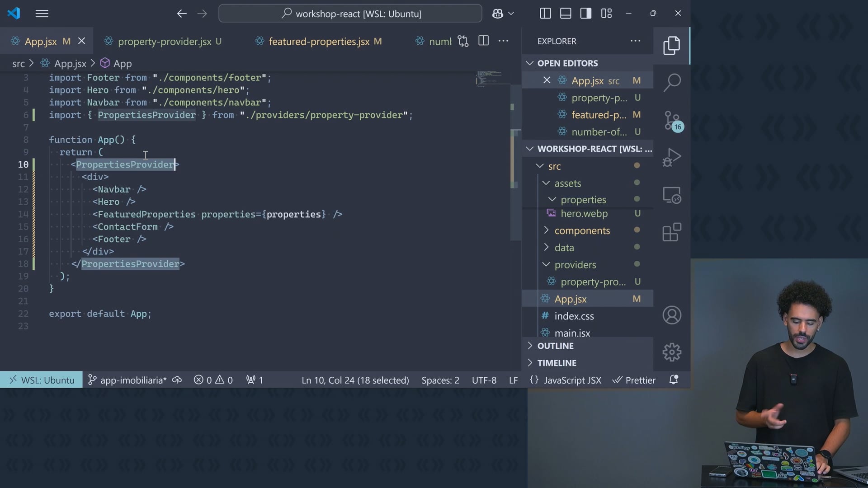Toggle Panel visibility layout button
This screenshot has width=868, height=488.
click(566, 14)
